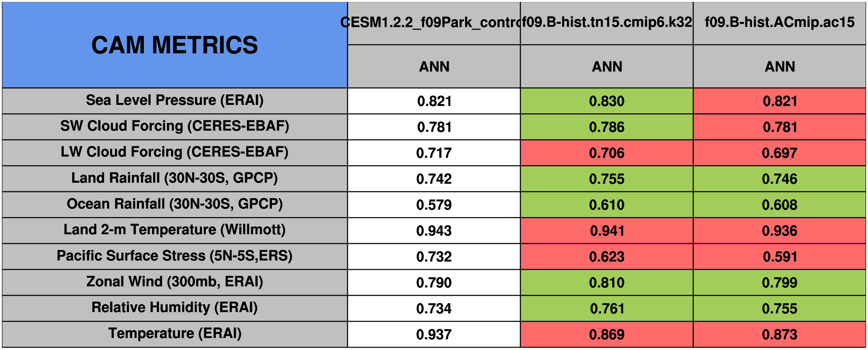The height and width of the screenshot is (350, 868).
Task: Click ANN under the f09.B-hist.ACmip.ac15 header
Action: [x=780, y=67]
